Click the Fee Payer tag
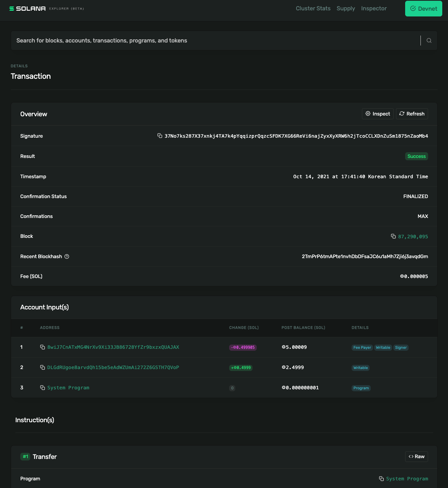This screenshot has width=448, height=488. pos(362,348)
